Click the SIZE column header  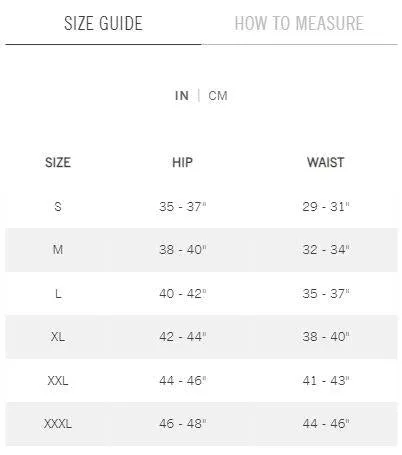tap(58, 163)
